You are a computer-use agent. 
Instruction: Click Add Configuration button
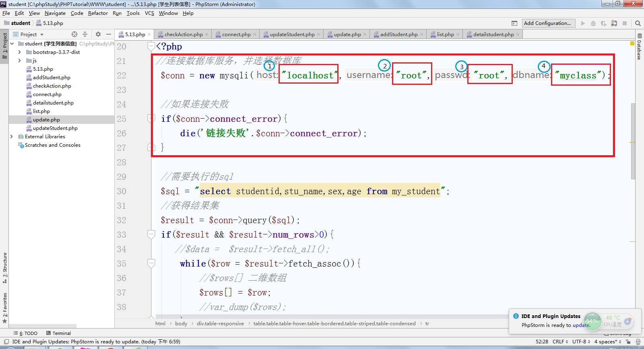click(549, 23)
